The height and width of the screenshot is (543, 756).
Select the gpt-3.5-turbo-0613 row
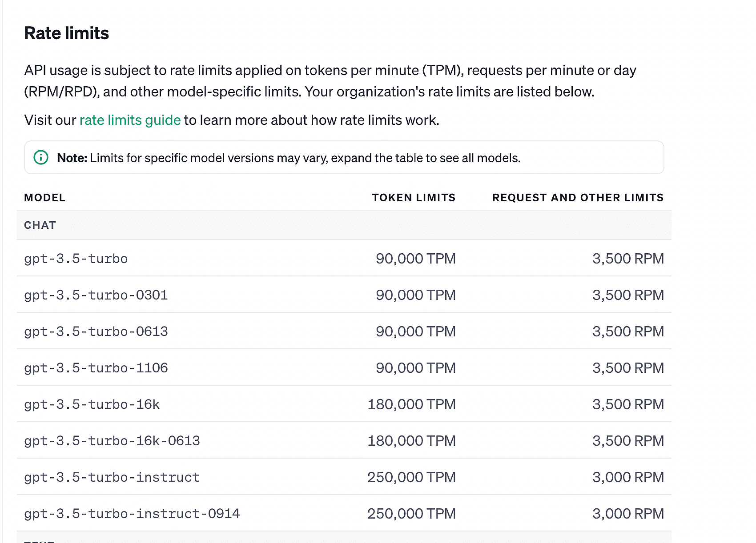click(x=344, y=331)
